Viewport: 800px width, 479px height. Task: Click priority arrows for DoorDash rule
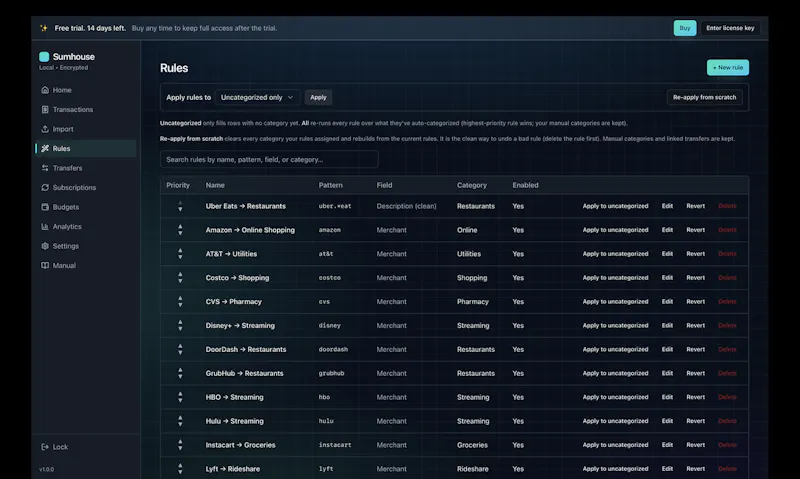pyautogui.click(x=180, y=349)
